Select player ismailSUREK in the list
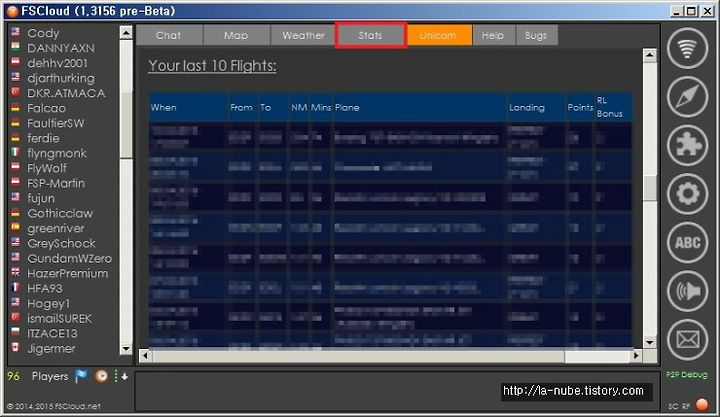The width and height of the screenshot is (720, 417). 59,319
